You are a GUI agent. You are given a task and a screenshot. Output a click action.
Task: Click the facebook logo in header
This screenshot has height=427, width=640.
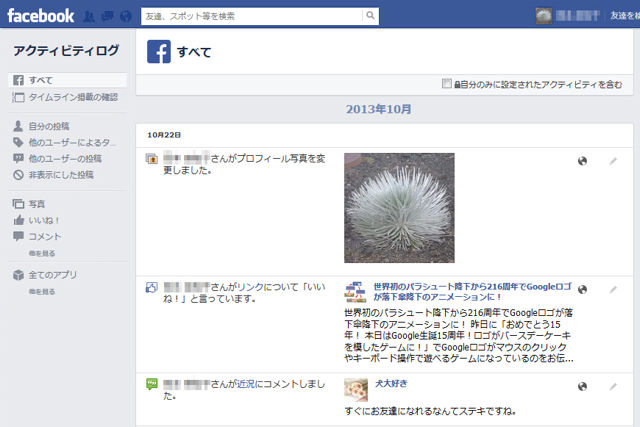pos(40,16)
